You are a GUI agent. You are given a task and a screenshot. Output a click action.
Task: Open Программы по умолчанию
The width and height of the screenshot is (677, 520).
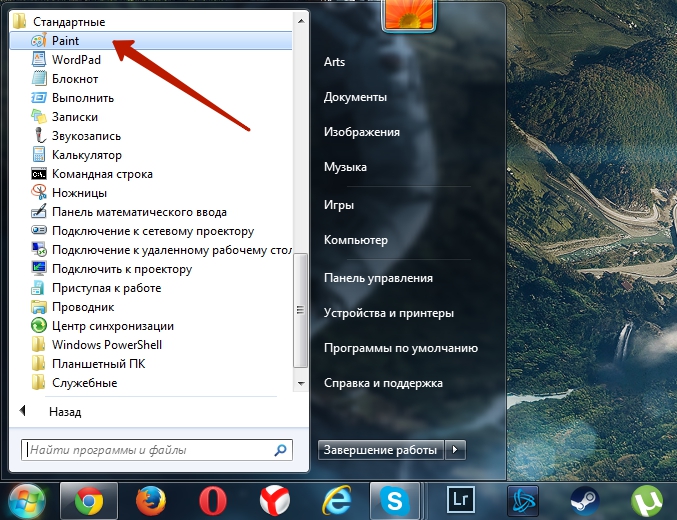click(x=401, y=348)
